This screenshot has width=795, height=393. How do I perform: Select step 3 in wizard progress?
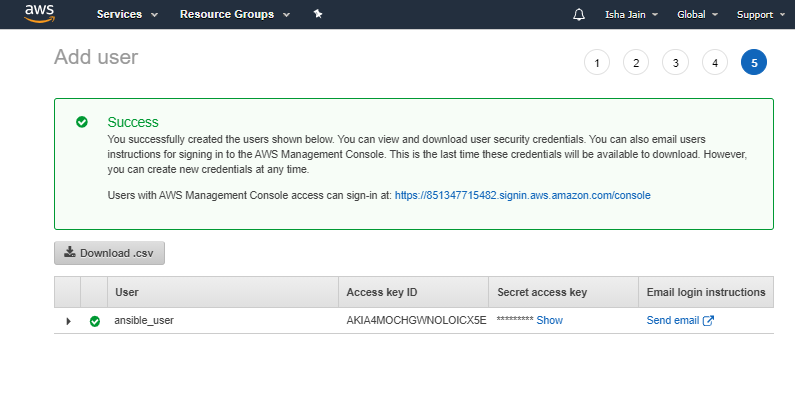coord(675,62)
